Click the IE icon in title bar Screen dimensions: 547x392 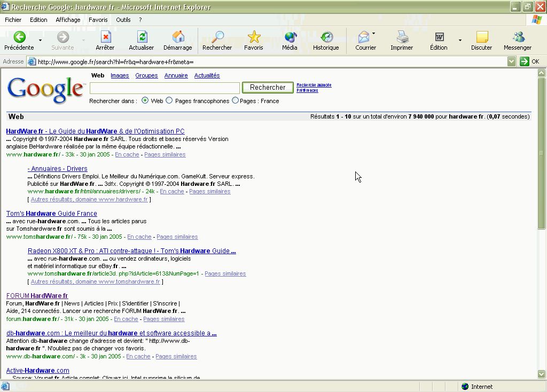coord(5,6)
